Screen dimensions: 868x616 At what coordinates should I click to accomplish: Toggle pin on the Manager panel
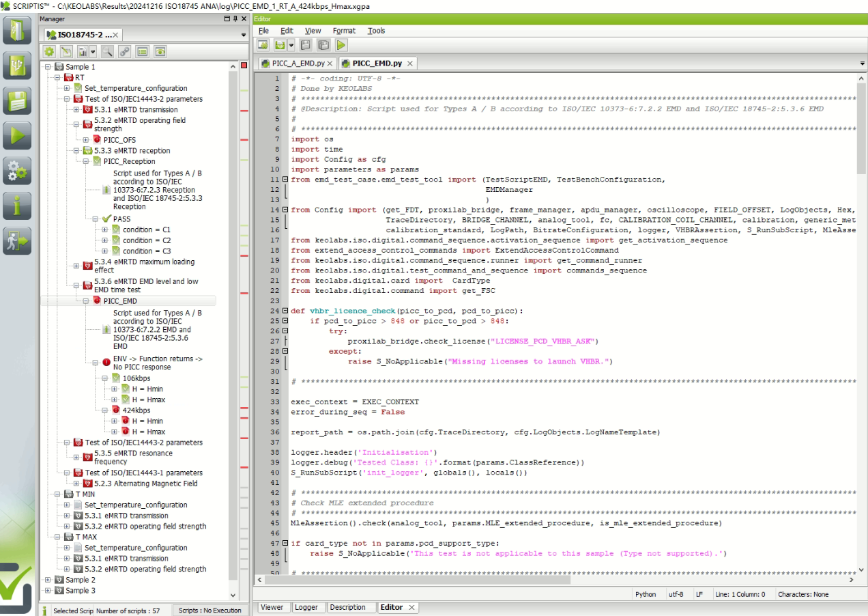[236, 19]
